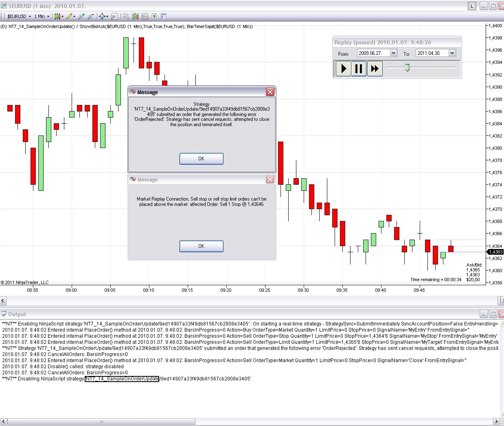
Task: Click the greyed-out chart trader icon
Action: (x=125, y=16)
